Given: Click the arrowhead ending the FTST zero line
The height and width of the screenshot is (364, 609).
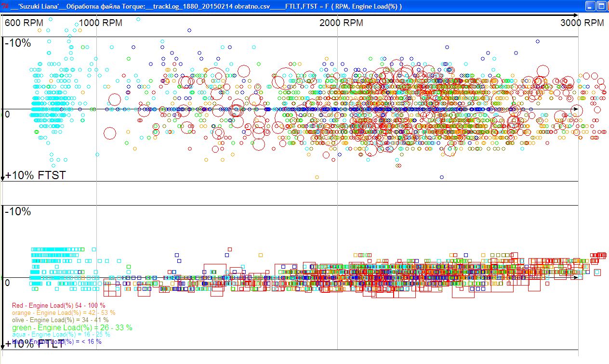Looking at the screenshot, I should (575, 109).
